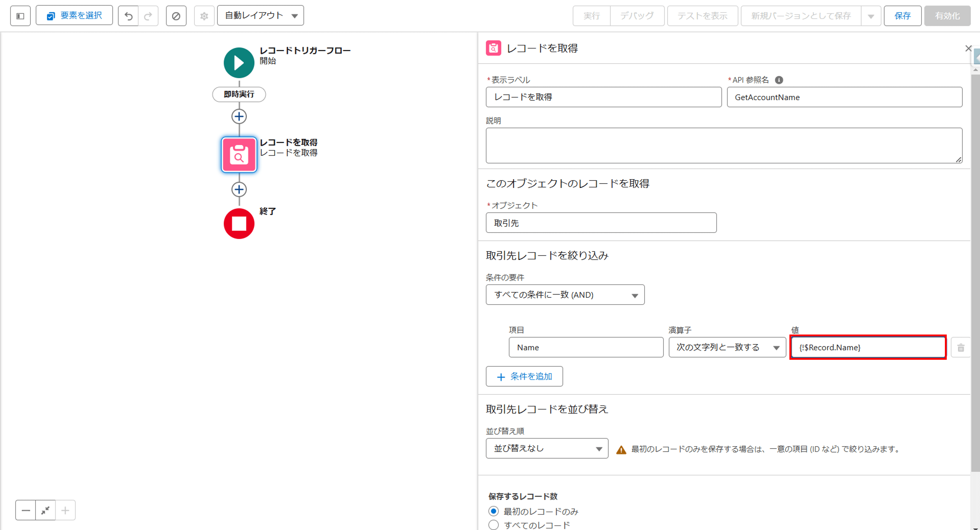The height and width of the screenshot is (530, 980).
Task: Select the red 終了 end node
Action: (239, 224)
